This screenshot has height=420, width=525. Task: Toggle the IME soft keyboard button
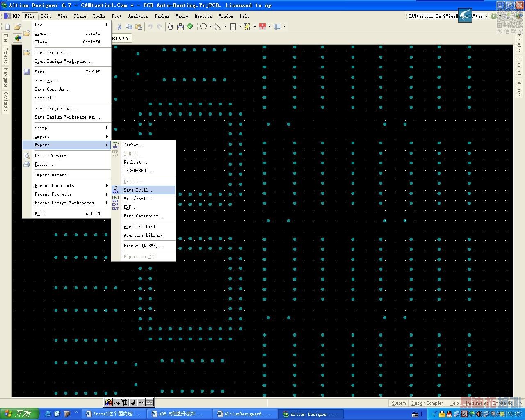pos(149,402)
